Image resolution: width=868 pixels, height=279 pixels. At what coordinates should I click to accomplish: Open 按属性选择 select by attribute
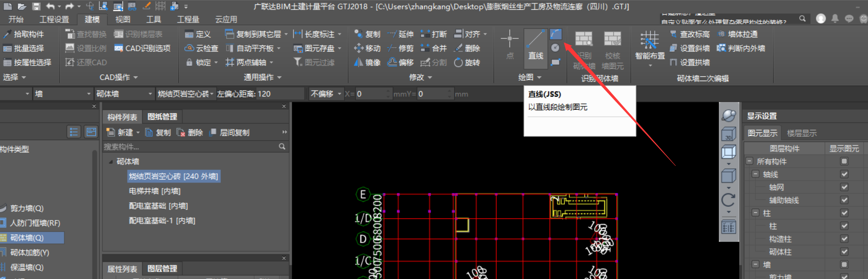point(27,62)
